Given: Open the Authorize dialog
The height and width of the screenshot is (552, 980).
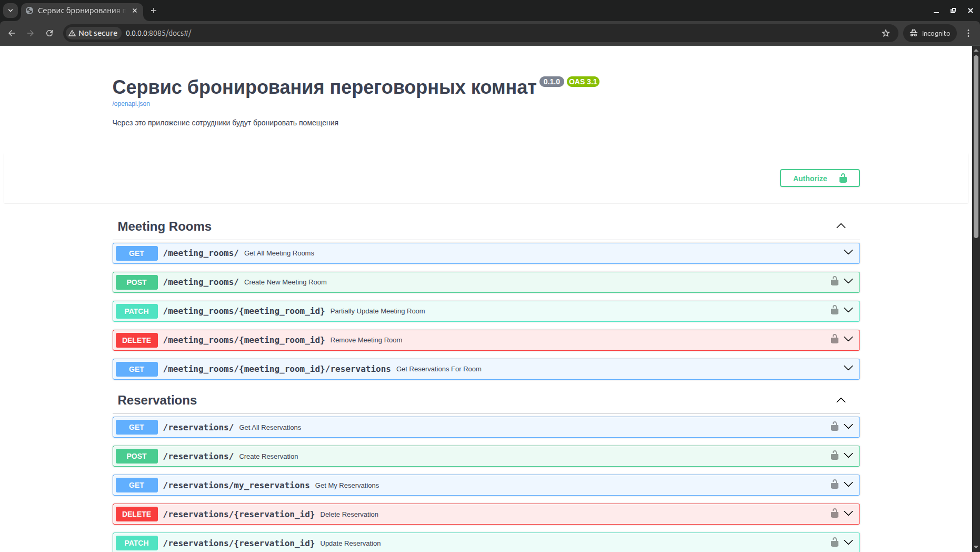Looking at the screenshot, I should tap(819, 179).
